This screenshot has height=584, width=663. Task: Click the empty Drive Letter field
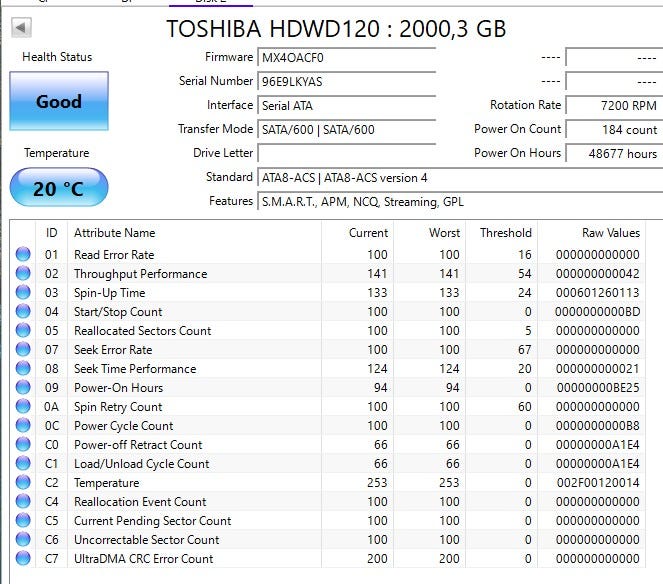pyautogui.click(x=346, y=153)
